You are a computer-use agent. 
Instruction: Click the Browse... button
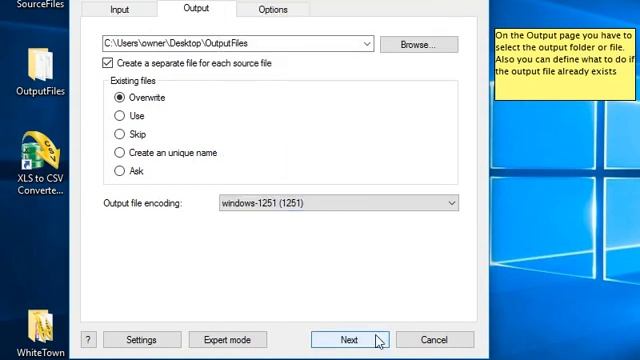point(419,44)
